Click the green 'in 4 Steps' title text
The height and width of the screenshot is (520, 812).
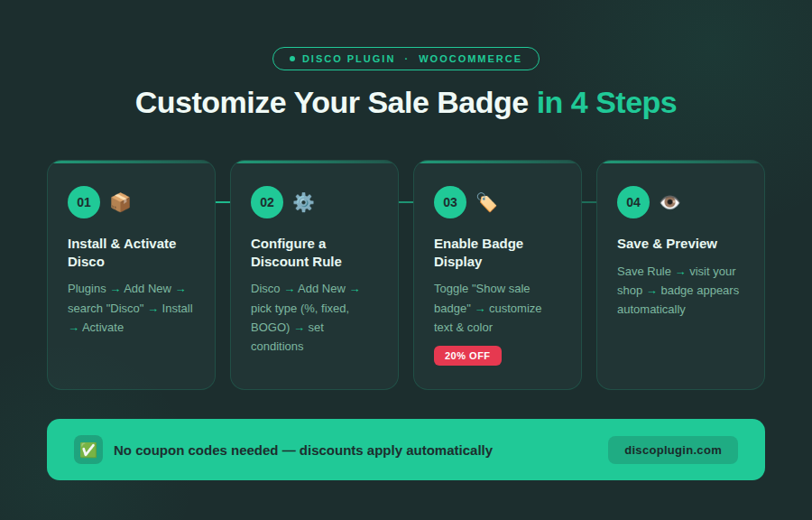pyautogui.click(x=606, y=103)
